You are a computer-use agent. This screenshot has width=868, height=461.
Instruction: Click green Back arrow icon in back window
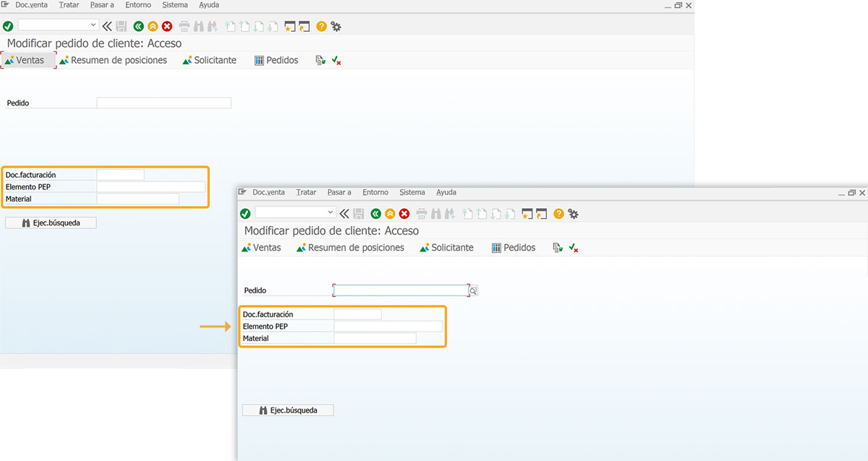(x=139, y=27)
